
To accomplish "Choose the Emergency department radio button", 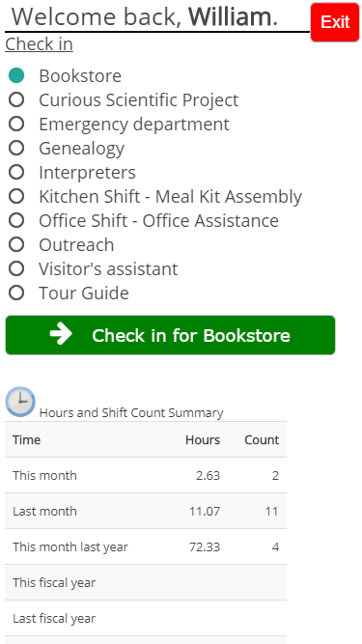I will click(16, 124).
